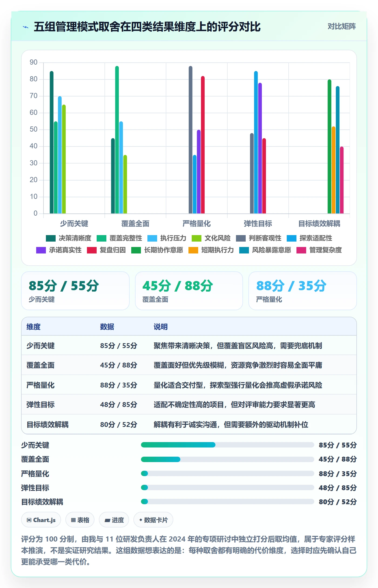The image size is (378, 588).
Task: Click the 数据卡片 tag chip
Action: (x=153, y=520)
